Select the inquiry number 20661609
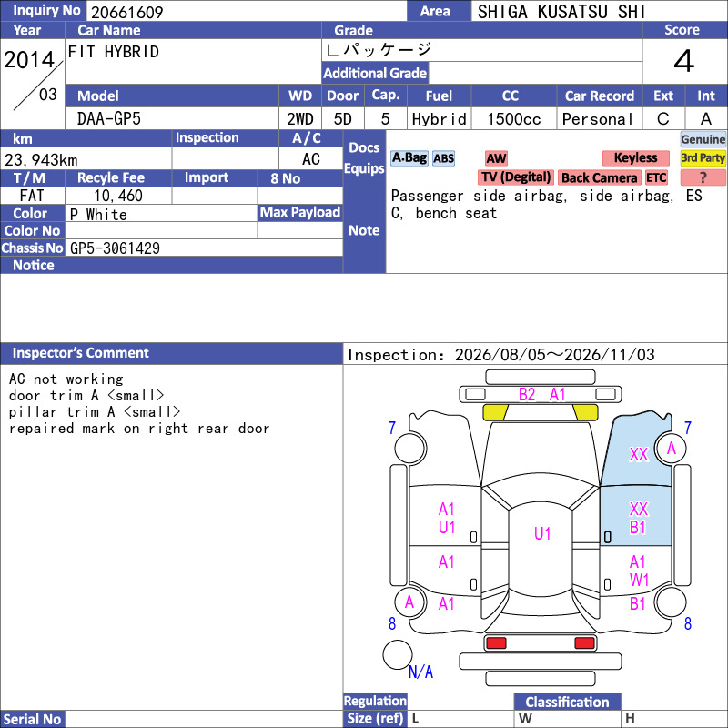Viewport: 728px width, 728px height. 126,12
